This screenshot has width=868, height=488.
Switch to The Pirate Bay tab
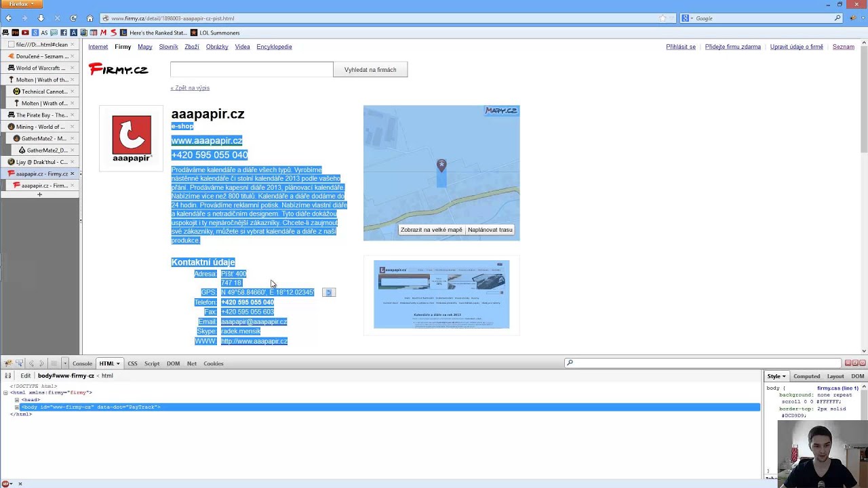pos(40,115)
